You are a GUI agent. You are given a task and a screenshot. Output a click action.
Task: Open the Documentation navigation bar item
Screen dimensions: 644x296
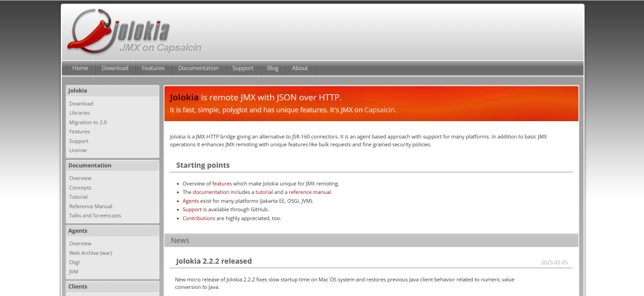199,68
